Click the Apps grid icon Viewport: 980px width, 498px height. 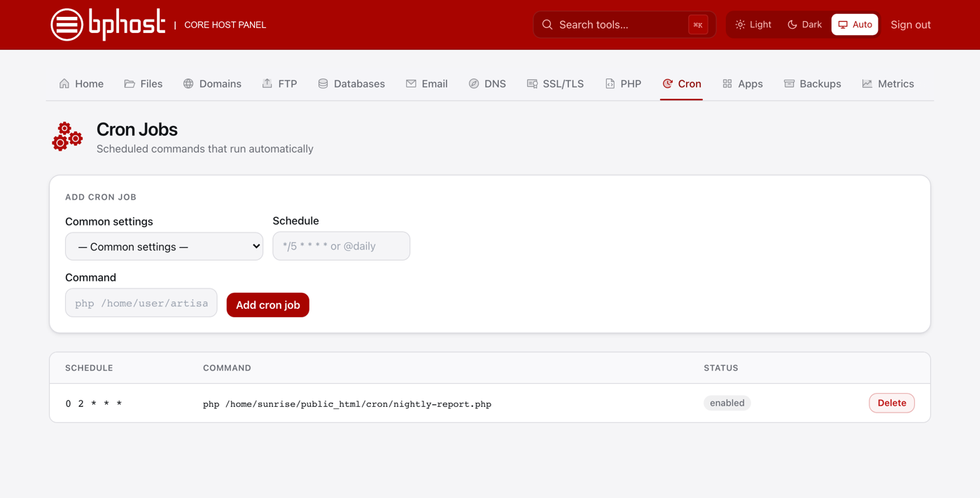coord(727,83)
